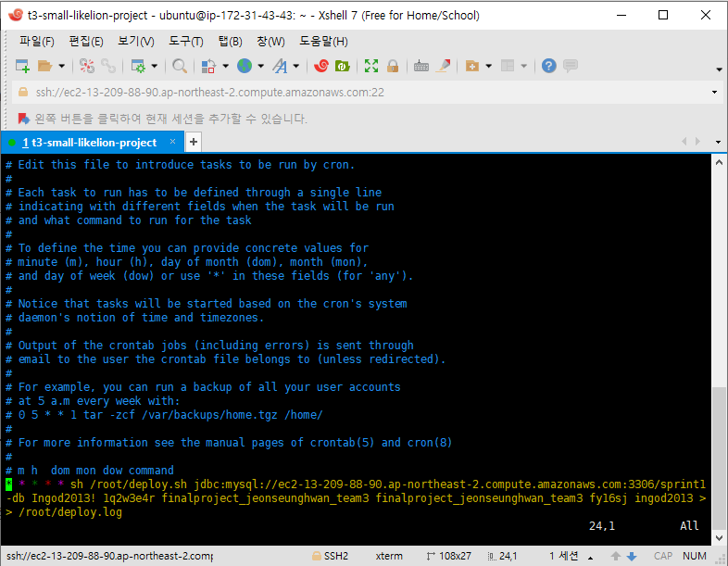This screenshot has width=728, height=566.
Task: Open the 보기(V) menu
Action: click(x=135, y=42)
